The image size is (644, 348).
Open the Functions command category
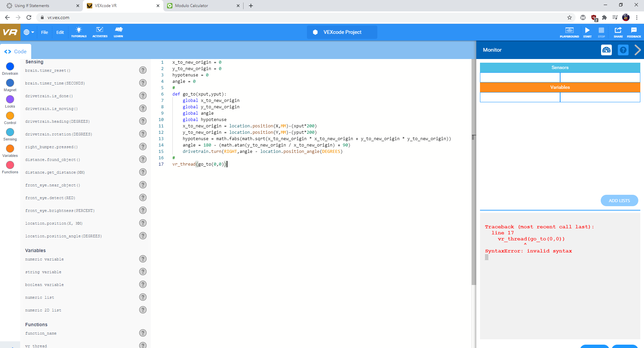(10, 165)
